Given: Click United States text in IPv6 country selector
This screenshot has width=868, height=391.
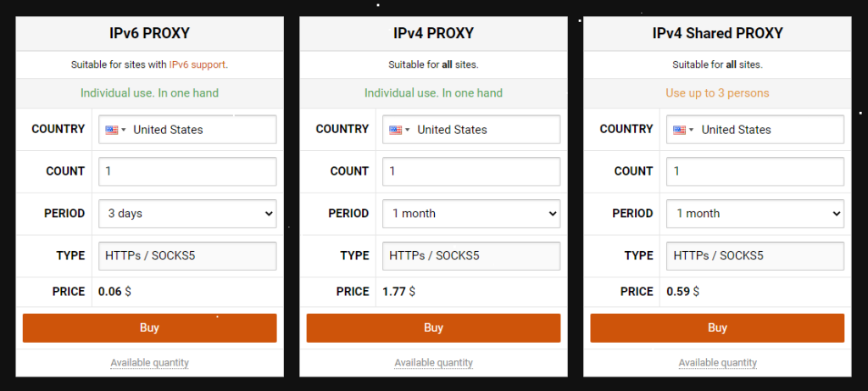Looking at the screenshot, I should [x=168, y=130].
